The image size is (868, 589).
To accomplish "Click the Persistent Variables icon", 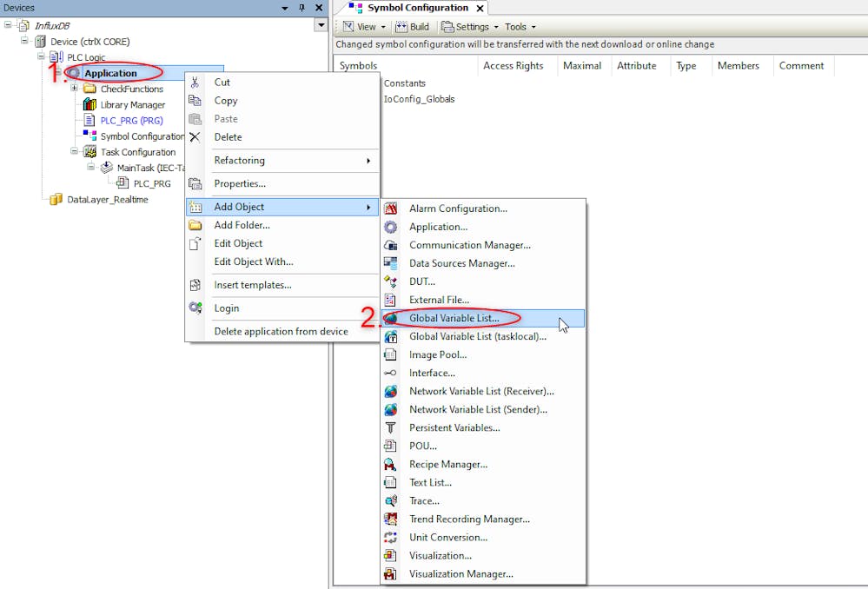I will tap(390, 428).
